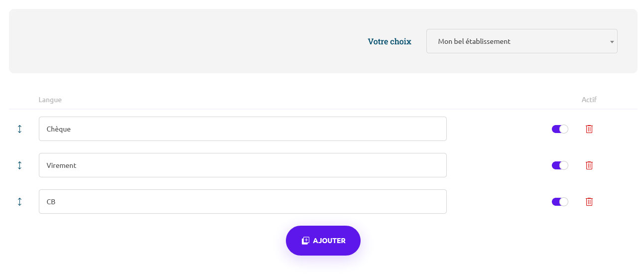The image size is (644, 274).
Task: Click the Langue column header
Action: point(50,100)
